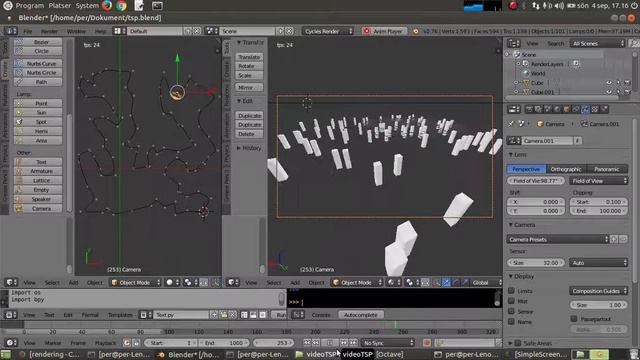640x360 pixels.
Task: Click the Empty object icon
Action: tap(19, 190)
